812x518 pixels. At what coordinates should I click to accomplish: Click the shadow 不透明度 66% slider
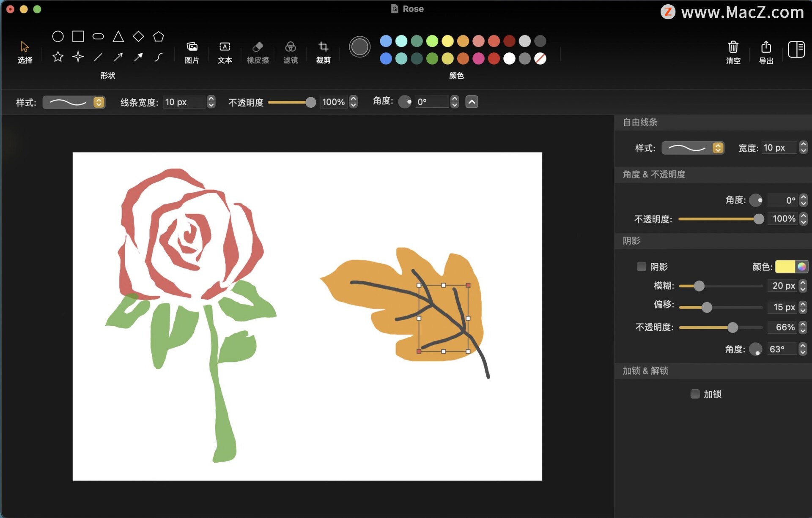pyautogui.click(x=721, y=327)
